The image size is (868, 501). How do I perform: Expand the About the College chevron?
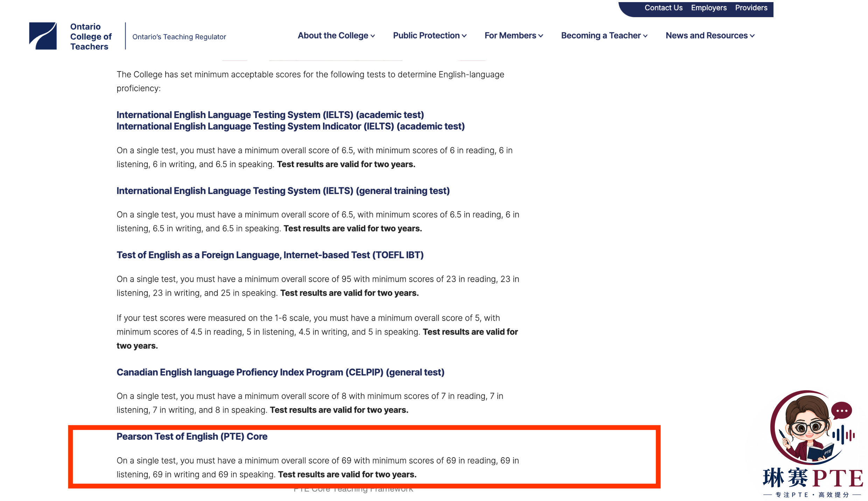372,36
